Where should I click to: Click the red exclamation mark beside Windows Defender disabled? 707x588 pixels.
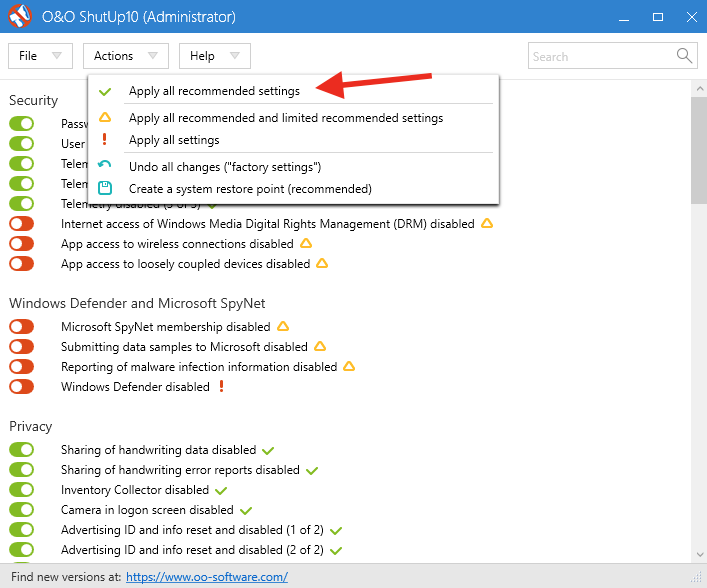221,386
